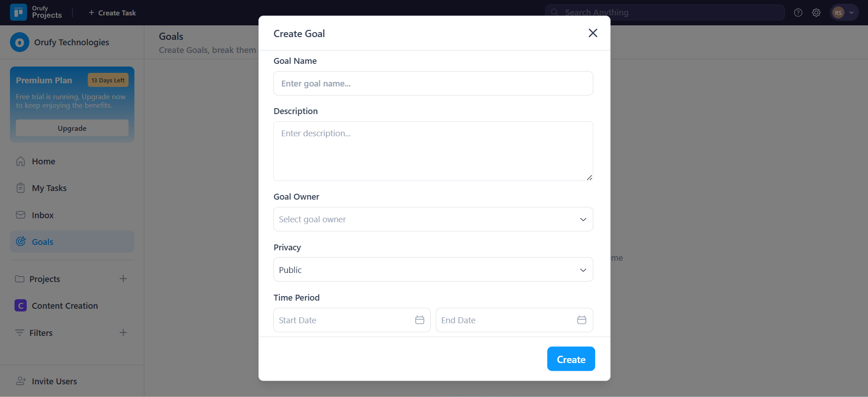The width and height of the screenshot is (868, 397).
Task: Click the End Date calendar icon
Action: click(582, 320)
